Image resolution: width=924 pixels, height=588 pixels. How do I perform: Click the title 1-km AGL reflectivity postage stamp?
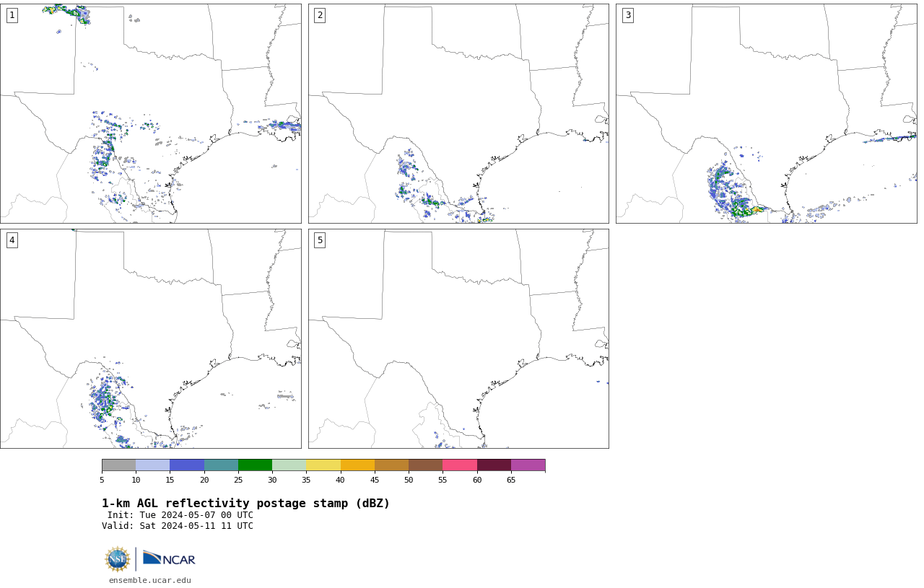click(245, 504)
